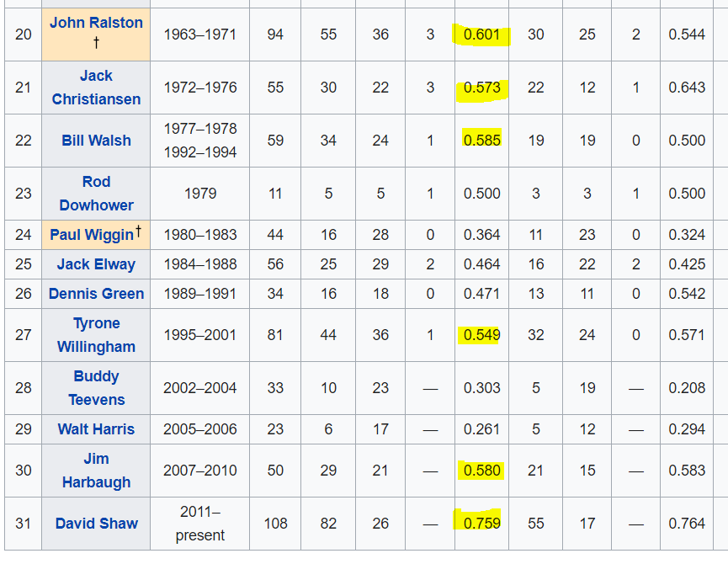Image resolution: width=728 pixels, height=564 pixels.
Task: Follow the David Shaw link
Action: [x=96, y=524]
